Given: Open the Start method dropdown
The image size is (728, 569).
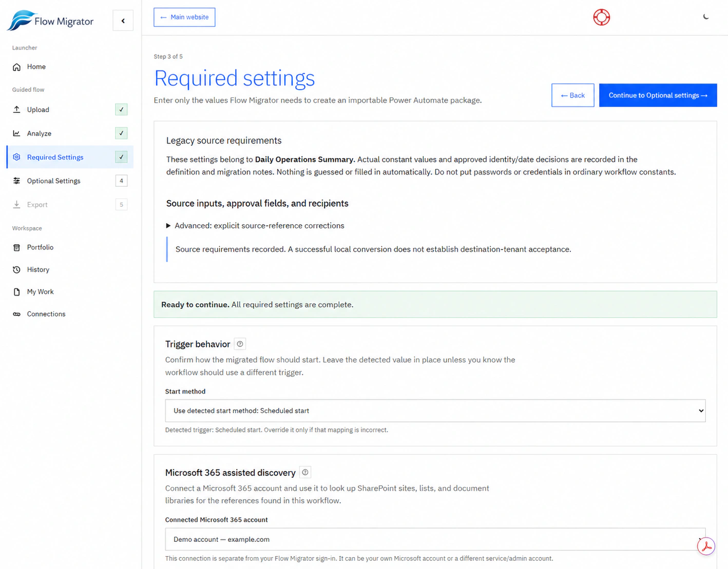Looking at the screenshot, I should pyautogui.click(x=435, y=411).
